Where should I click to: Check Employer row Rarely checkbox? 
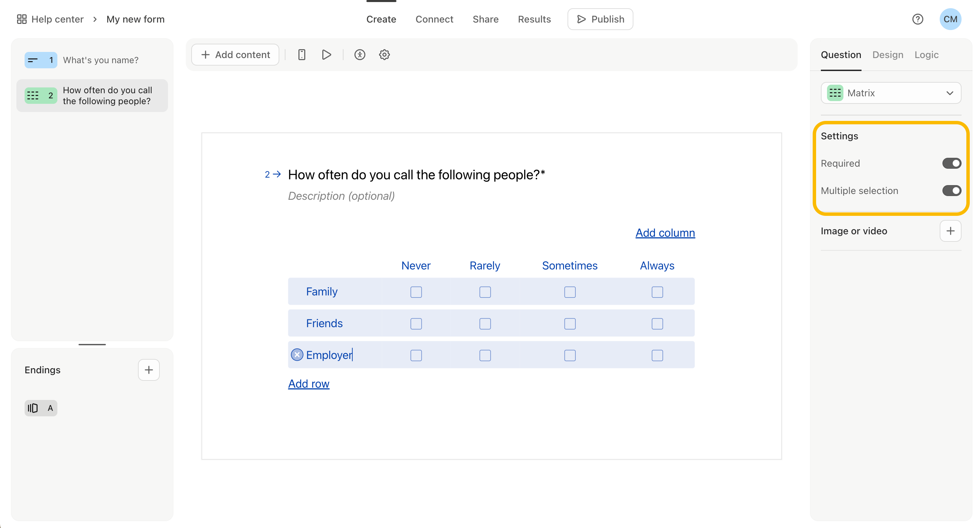[x=485, y=355]
